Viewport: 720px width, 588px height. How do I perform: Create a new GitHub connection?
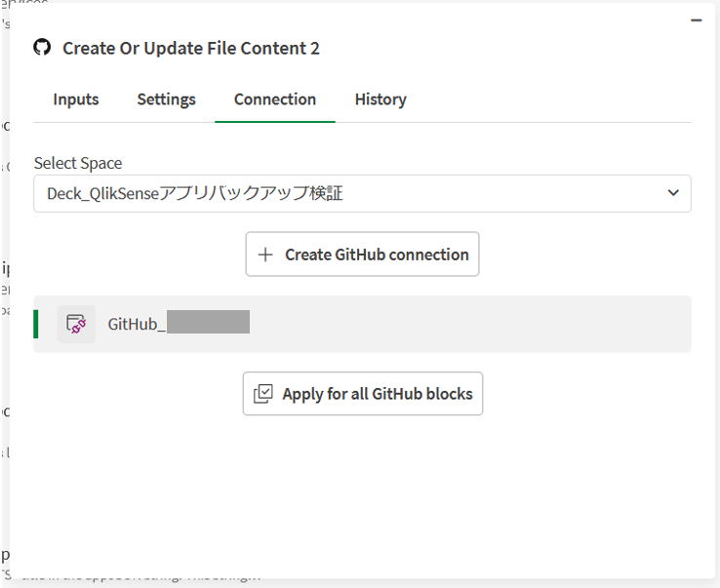pyautogui.click(x=362, y=254)
